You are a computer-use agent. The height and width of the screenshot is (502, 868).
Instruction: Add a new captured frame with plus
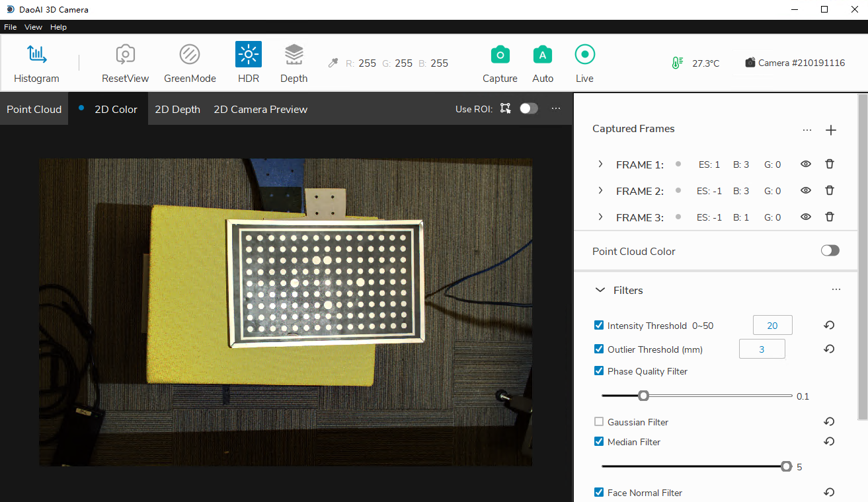(x=831, y=130)
